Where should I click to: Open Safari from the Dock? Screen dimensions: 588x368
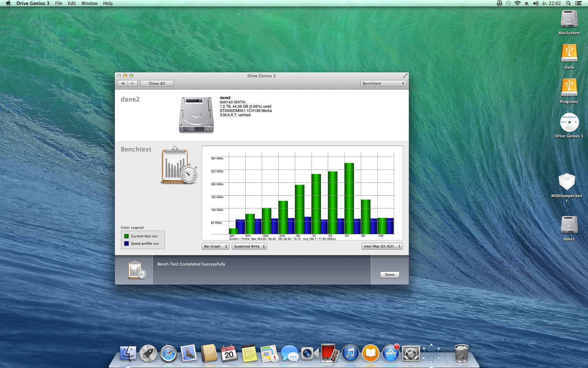(168, 354)
